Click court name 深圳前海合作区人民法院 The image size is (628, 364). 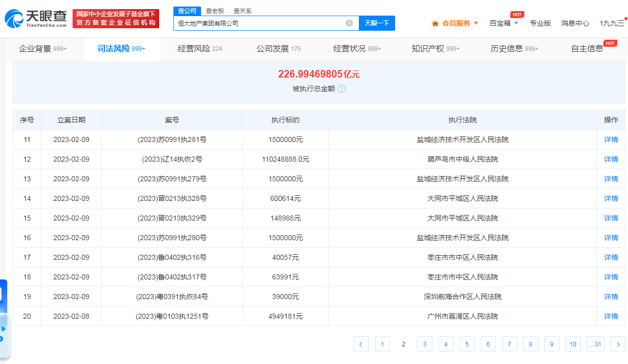pos(463,297)
